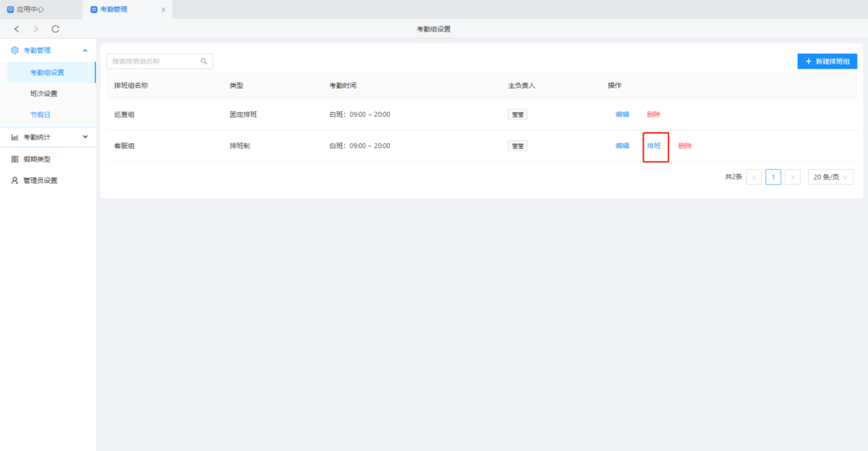Open the 20 条/页 page size dropdown

coord(830,177)
